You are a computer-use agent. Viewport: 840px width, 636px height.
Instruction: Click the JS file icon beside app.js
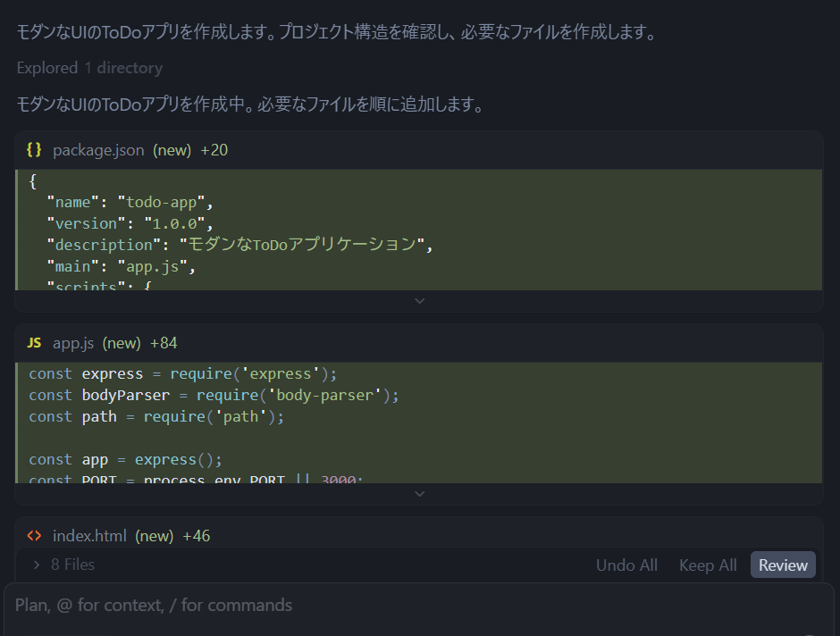tap(33, 342)
